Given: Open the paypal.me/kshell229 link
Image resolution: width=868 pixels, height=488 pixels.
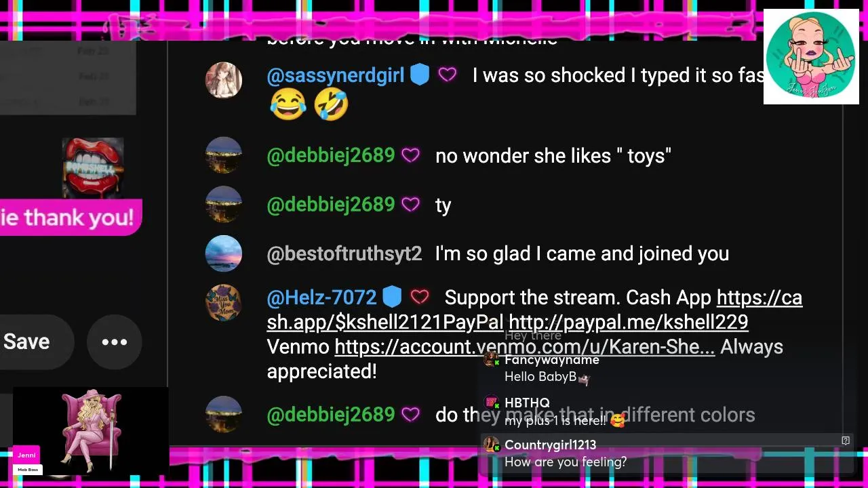Looking at the screenshot, I should point(628,322).
